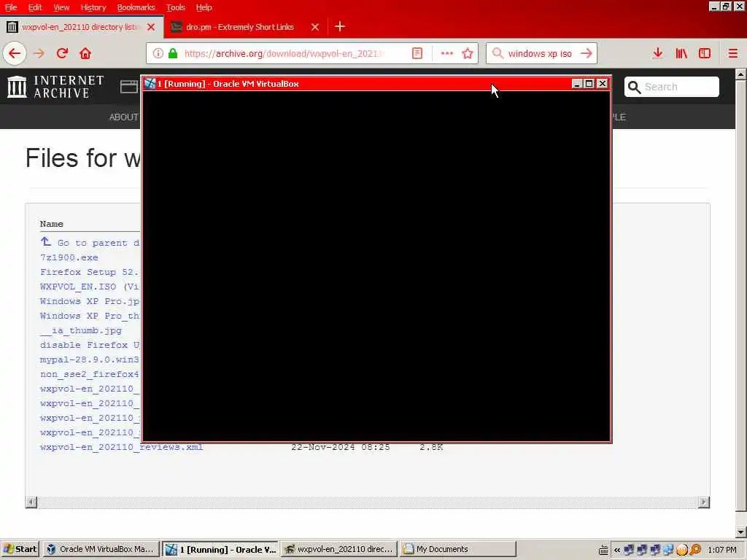The height and width of the screenshot is (560, 747).
Task: Open the non_sse2_firefox4 file link
Action: tap(90, 374)
